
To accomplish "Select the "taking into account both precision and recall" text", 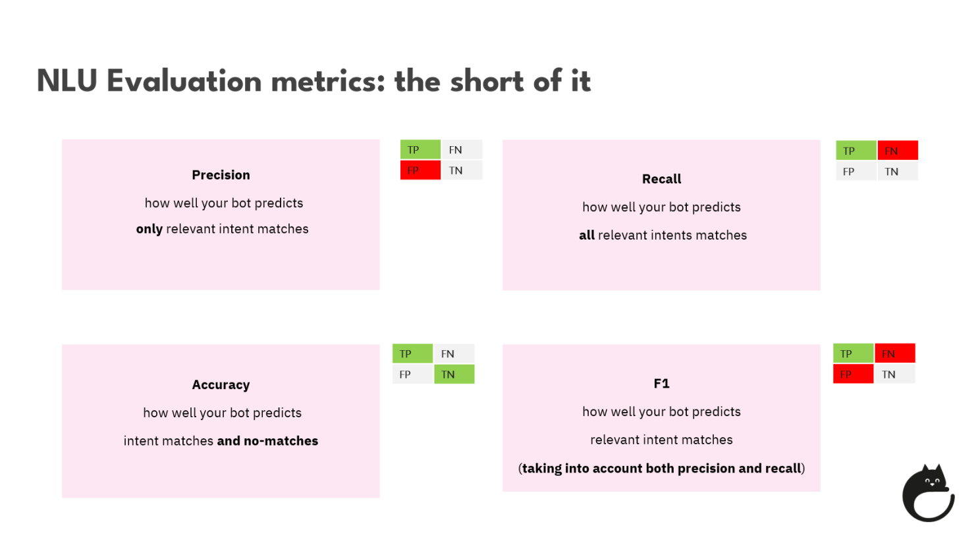I will 661,469.
